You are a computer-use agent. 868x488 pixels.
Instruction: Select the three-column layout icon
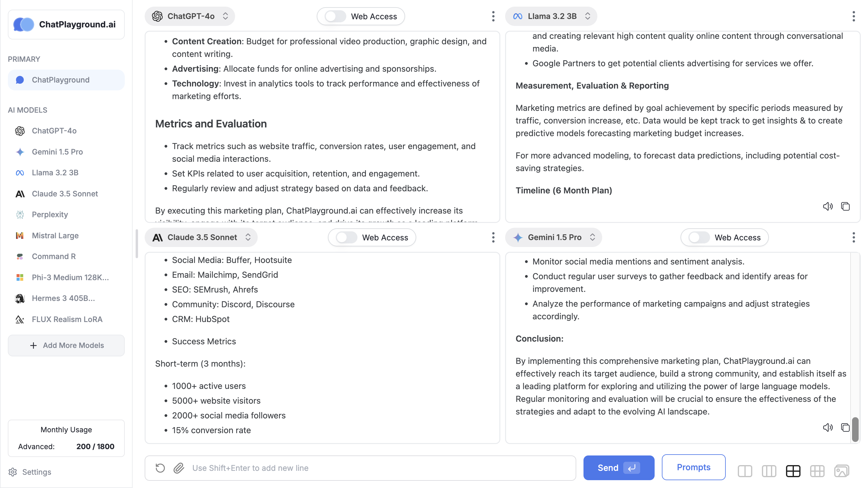coord(769,471)
